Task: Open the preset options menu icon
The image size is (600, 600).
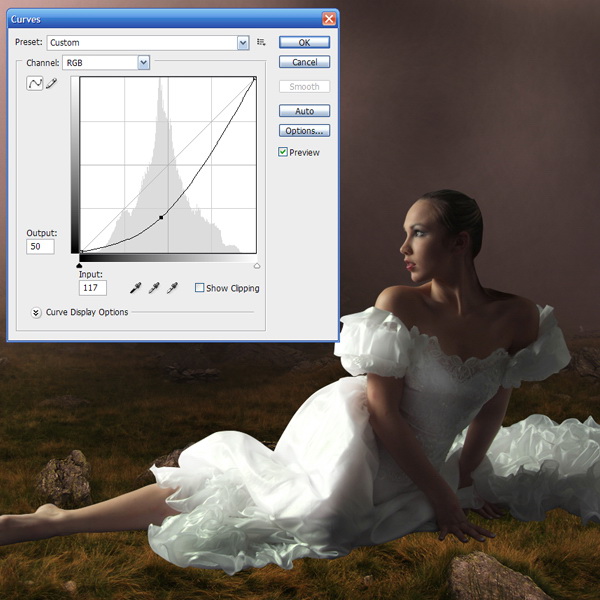Action: (261, 42)
